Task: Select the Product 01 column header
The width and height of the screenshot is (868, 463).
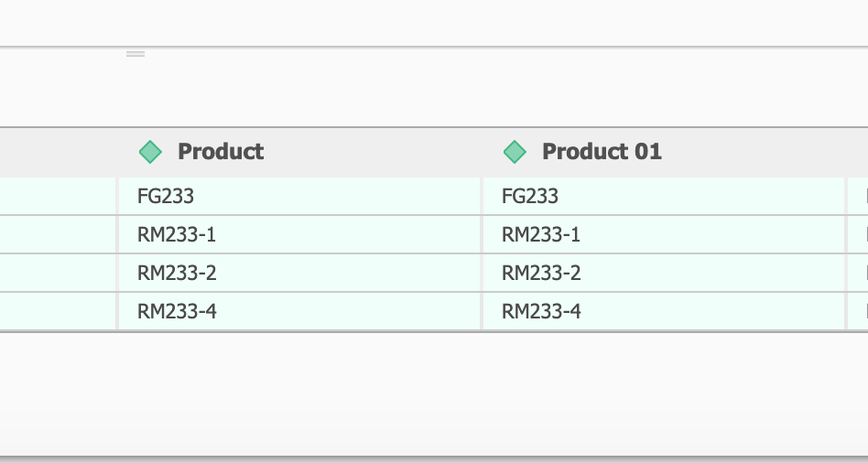Action: pos(602,152)
